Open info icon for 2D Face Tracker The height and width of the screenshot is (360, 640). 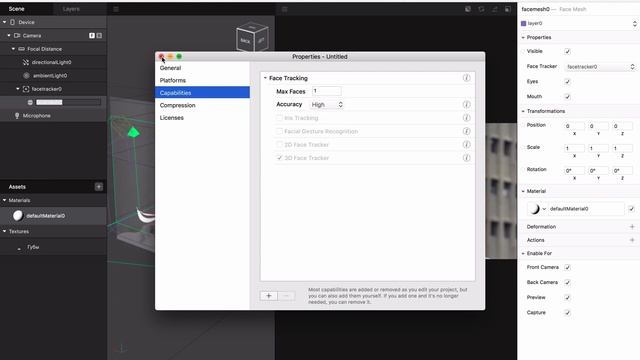(x=466, y=144)
